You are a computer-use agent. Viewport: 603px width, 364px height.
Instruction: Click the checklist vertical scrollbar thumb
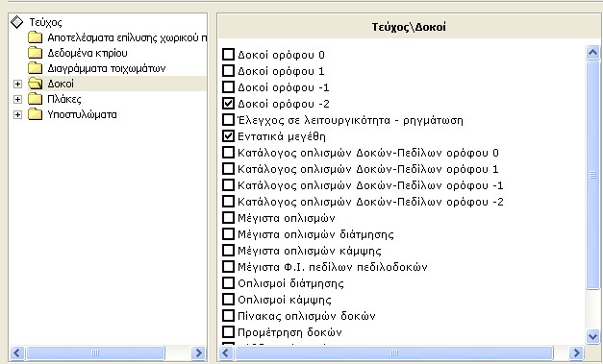(593, 175)
